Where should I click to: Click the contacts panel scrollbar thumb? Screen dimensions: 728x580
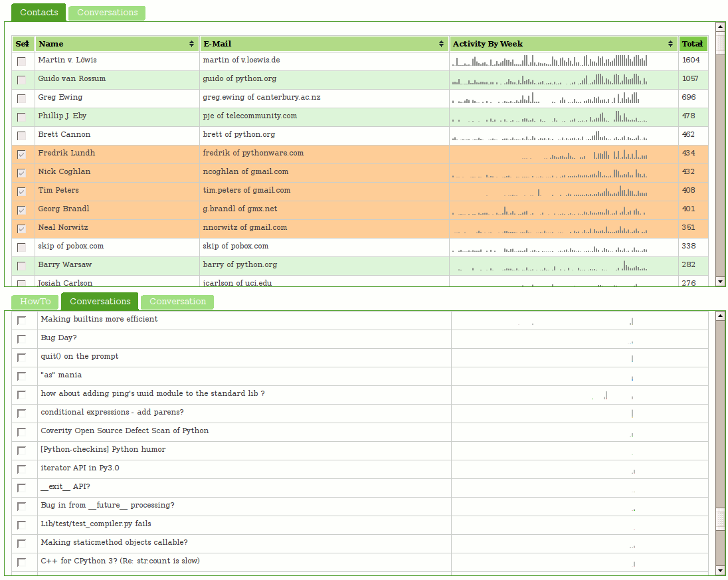tap(720, 43)
